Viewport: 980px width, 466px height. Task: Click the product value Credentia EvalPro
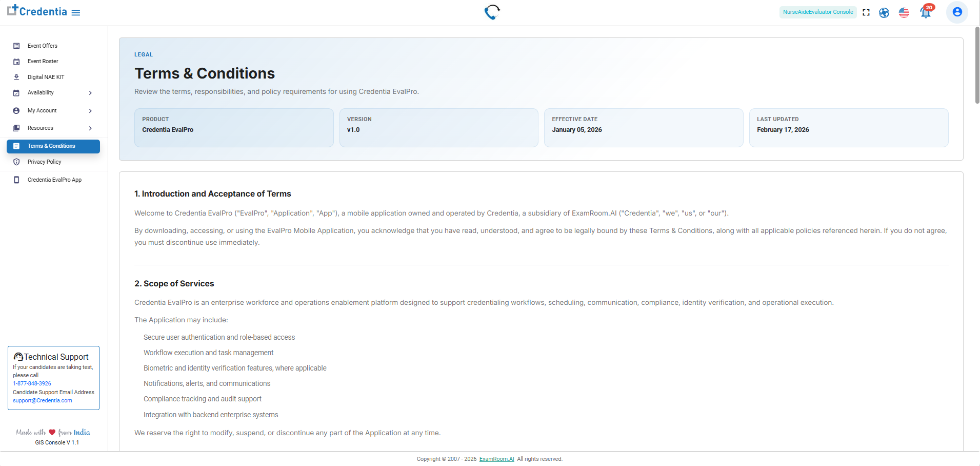[168, 130]
